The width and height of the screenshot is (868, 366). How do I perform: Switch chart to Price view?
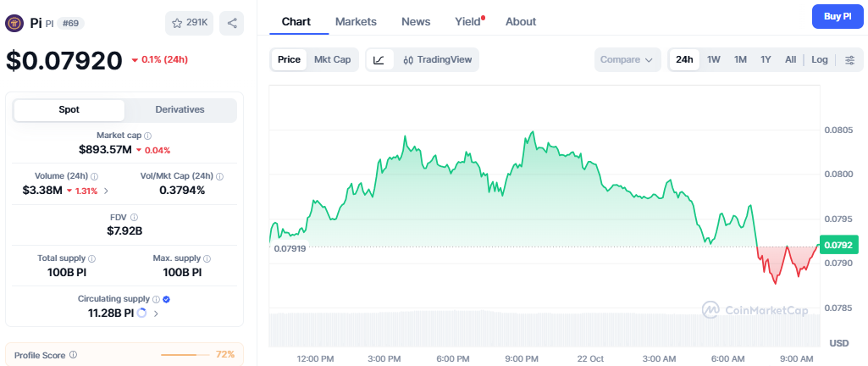click(x=289, y=60)
